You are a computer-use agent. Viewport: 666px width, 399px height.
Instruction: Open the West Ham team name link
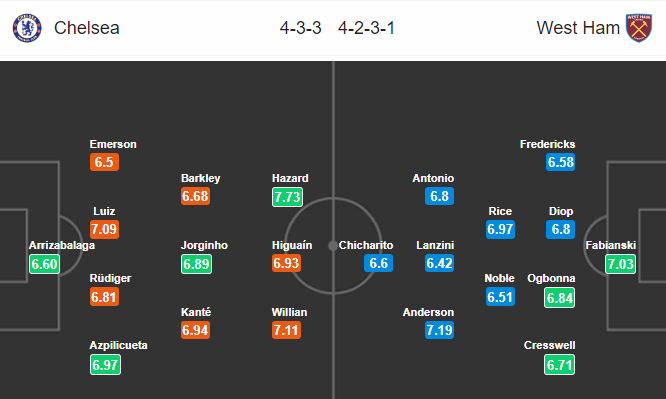coord(578,28)
